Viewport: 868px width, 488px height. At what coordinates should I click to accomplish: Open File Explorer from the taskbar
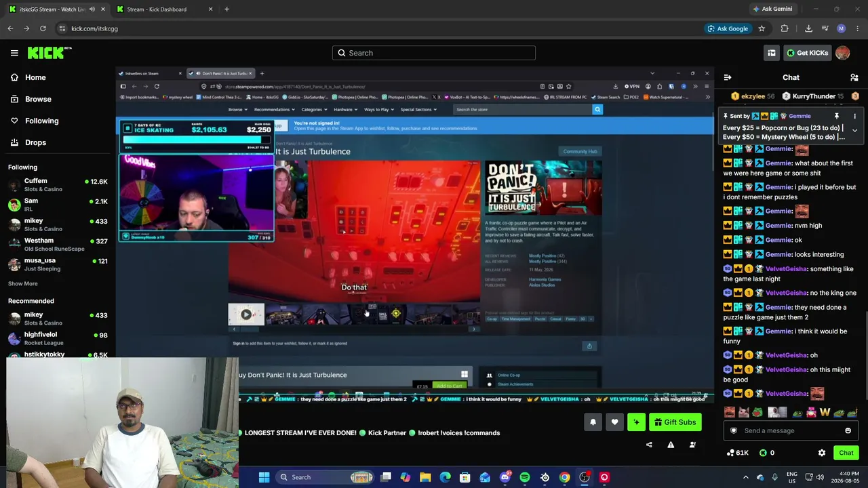425,477
